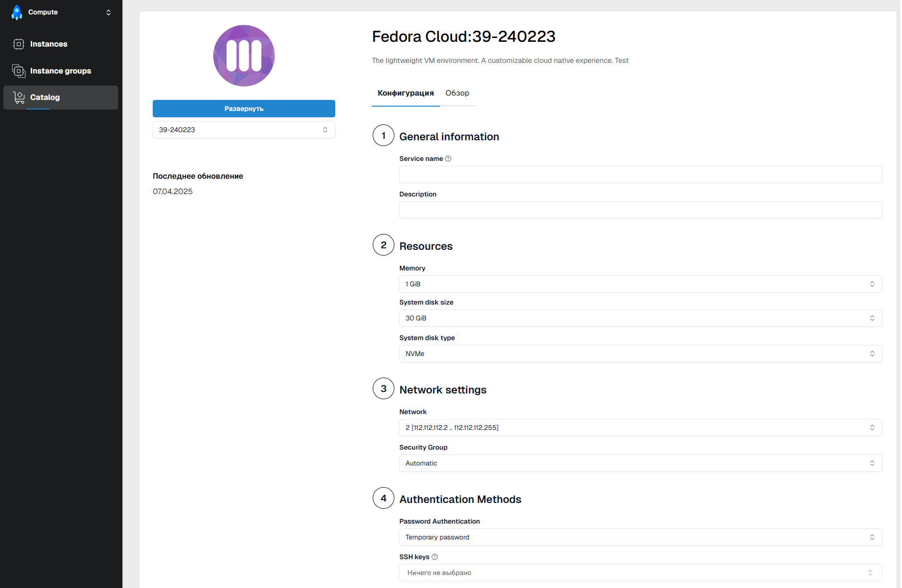This screenshot has height=588, width=902.
Task: Focus the Service name input field
Action: coord(640,174)
